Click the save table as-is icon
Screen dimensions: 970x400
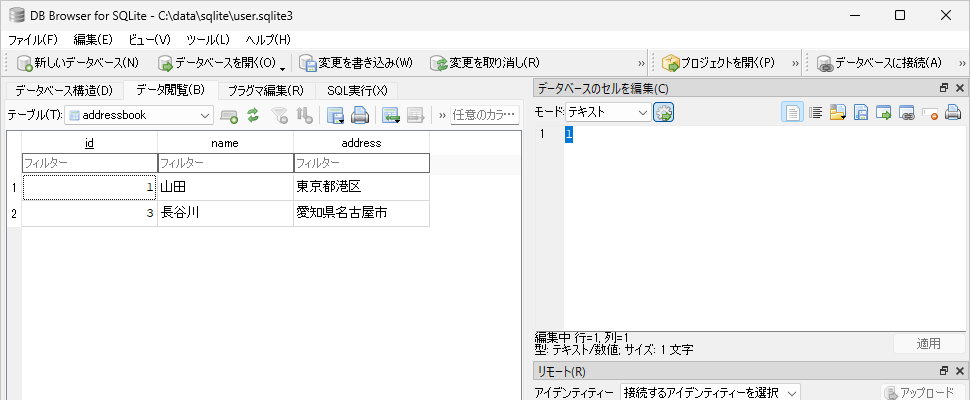coord(336,115)
